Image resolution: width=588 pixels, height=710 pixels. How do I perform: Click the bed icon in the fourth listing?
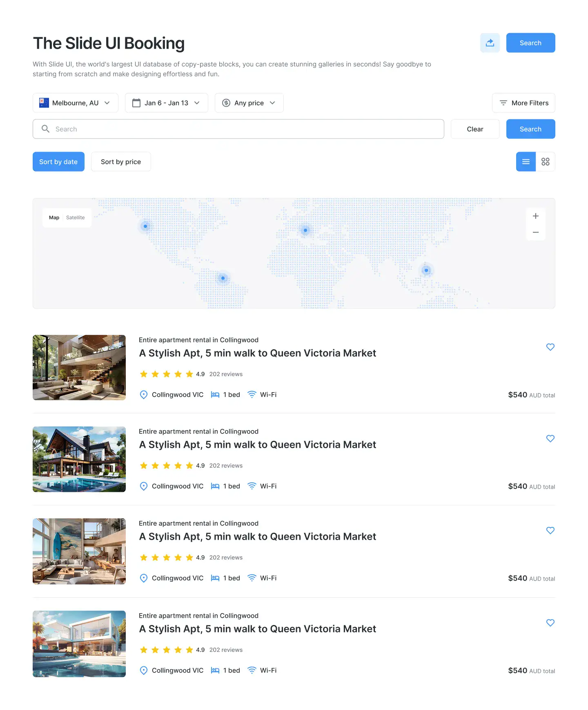click(215, 670)
